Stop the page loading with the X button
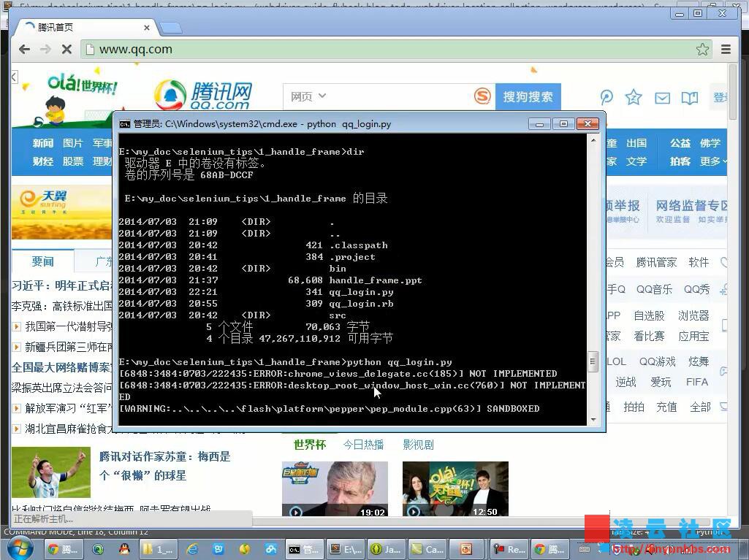Image resolution: width=749 pixels, height=560 pixels. (67, 49)
